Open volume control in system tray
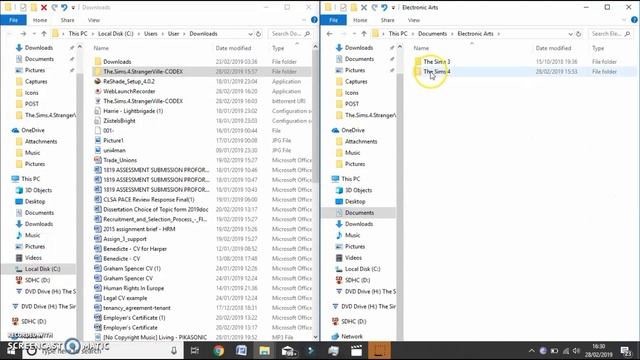The height and width of the screenshot is (360, 640). click(576, 351)
